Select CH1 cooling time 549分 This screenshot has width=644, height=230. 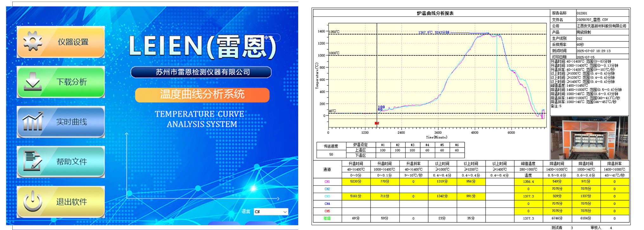tap(557, 182)
